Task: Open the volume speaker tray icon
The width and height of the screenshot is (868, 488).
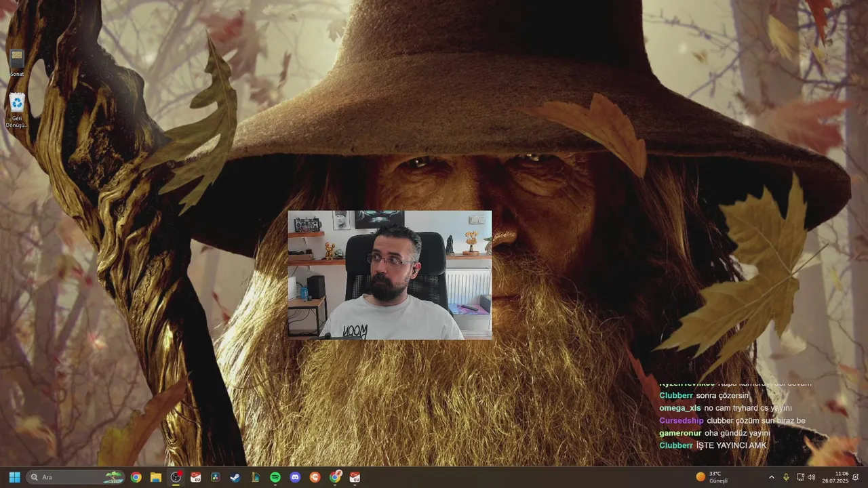Action: pos(812,477)
